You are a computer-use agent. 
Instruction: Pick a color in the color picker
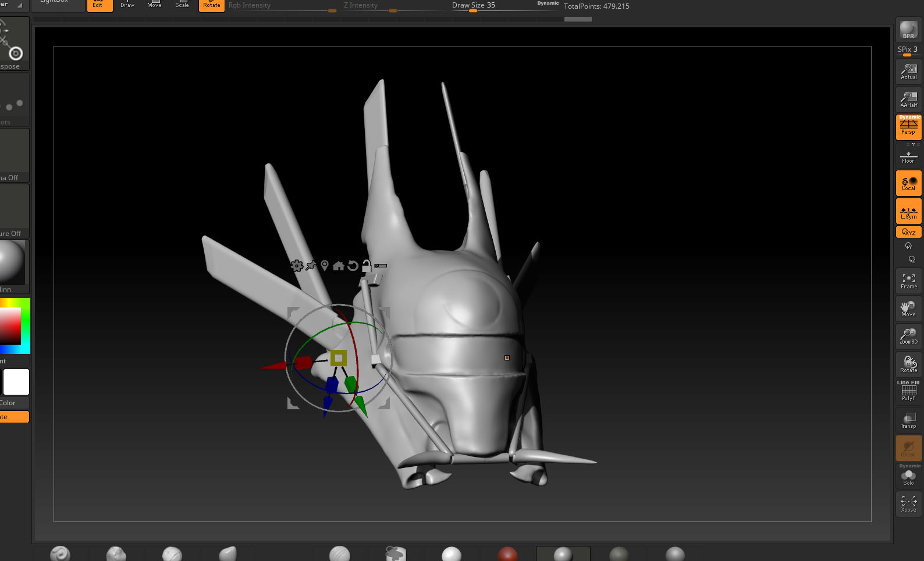tap(15, 326)
